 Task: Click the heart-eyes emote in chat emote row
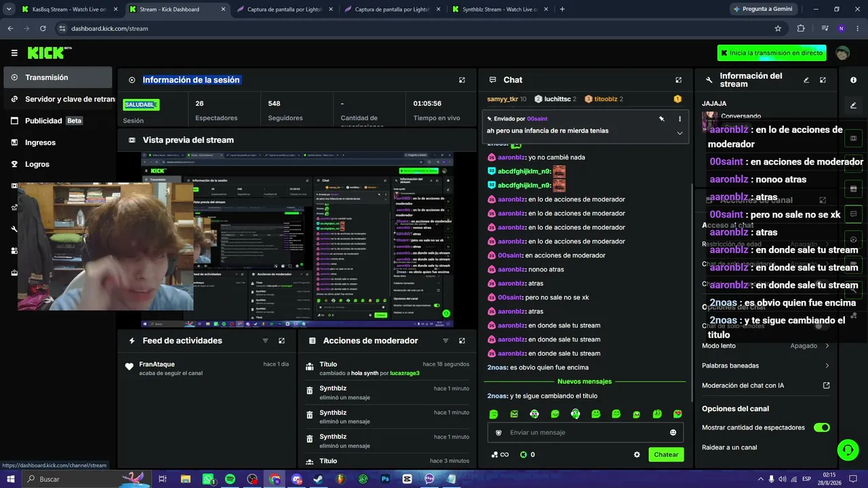[677, 414]
